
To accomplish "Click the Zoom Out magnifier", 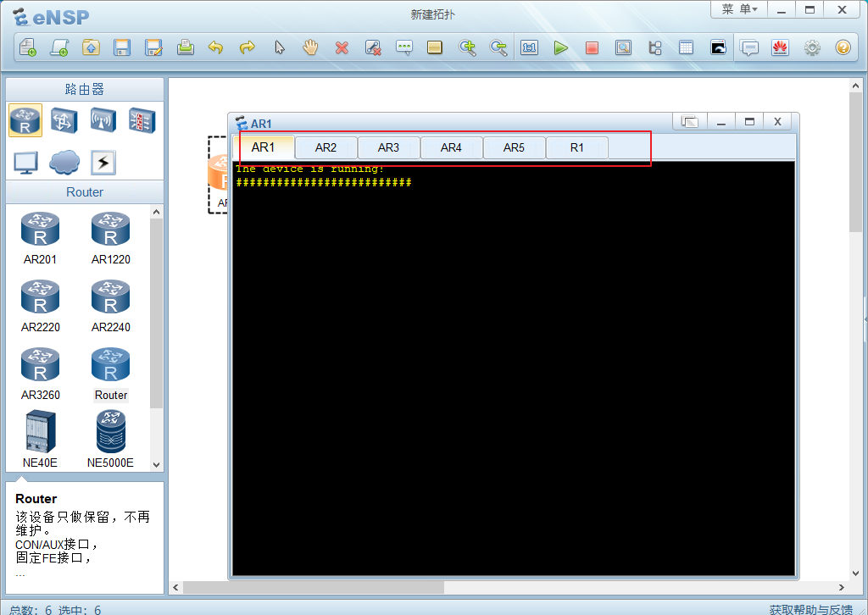I will 498,47.
